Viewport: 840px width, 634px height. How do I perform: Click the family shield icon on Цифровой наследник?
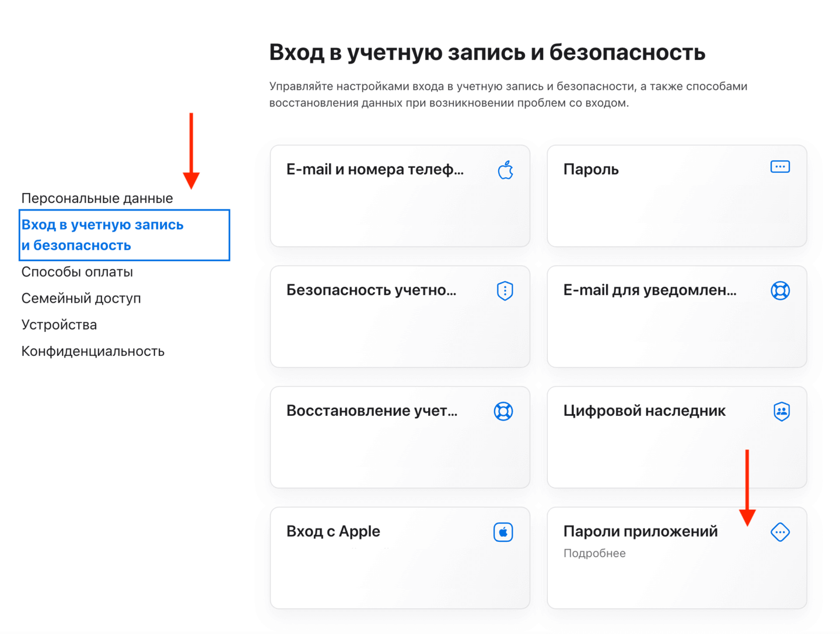pos(780,411)
